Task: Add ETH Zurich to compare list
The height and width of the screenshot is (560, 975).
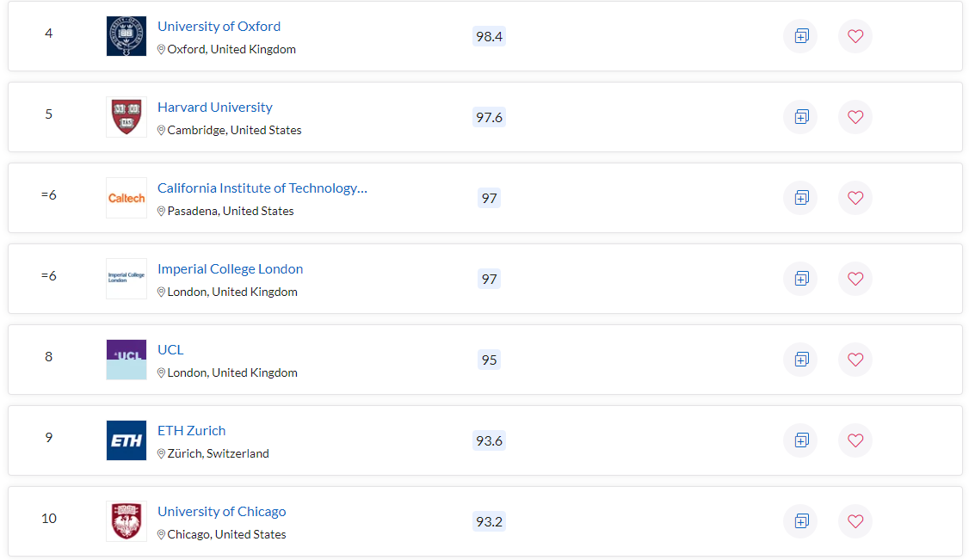Action: [x=801, y=440]
